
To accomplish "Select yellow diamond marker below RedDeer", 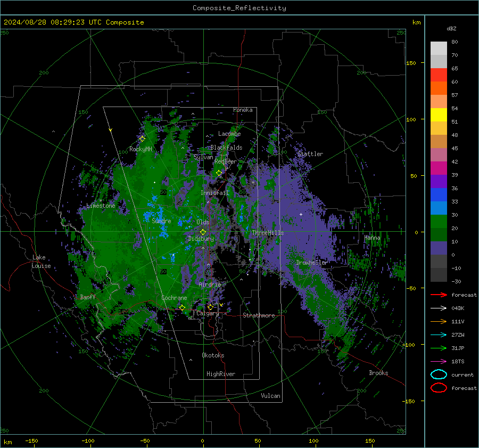I will point(219,173).
